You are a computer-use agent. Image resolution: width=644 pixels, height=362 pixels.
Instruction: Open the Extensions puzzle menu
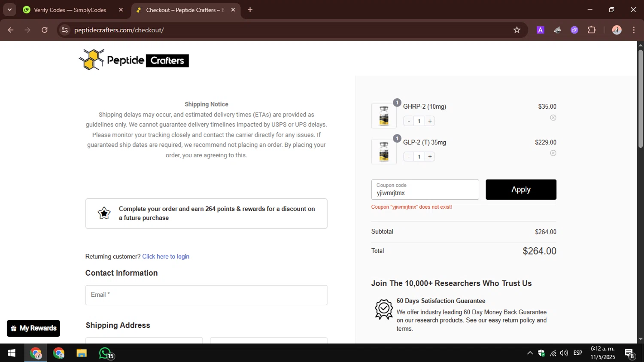click(x=592, y=30)
